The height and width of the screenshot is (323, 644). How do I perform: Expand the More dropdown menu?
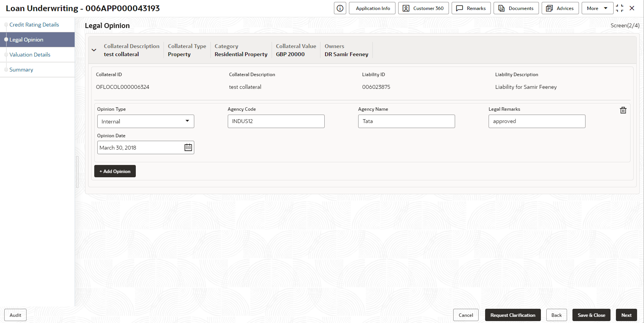point(597,8)
